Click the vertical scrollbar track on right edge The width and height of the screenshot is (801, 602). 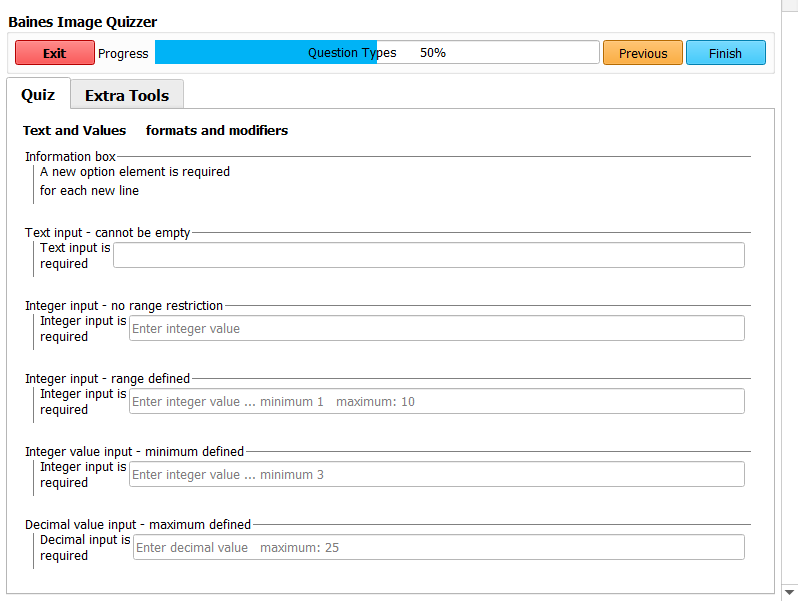pos(790,300)
